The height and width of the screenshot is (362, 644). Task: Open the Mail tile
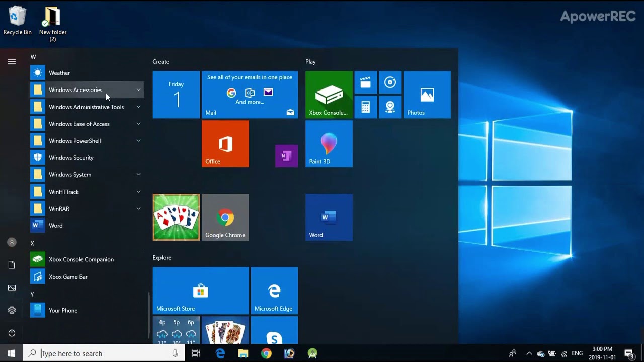(x=250, y=95)
